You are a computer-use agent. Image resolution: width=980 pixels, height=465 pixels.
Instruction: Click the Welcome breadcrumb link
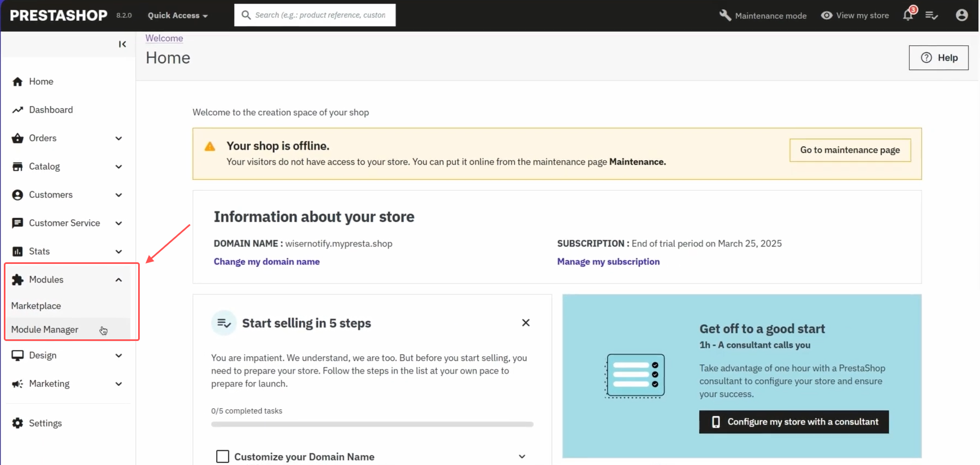[x=164, y=38]
